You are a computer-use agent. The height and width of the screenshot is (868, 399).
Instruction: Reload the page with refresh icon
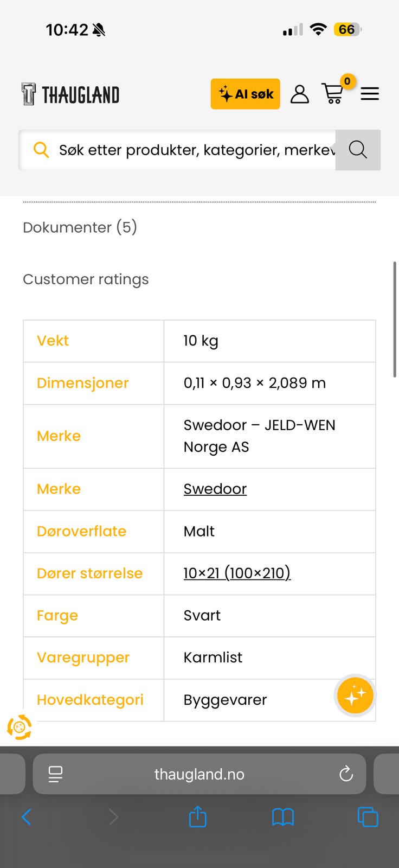346,774
